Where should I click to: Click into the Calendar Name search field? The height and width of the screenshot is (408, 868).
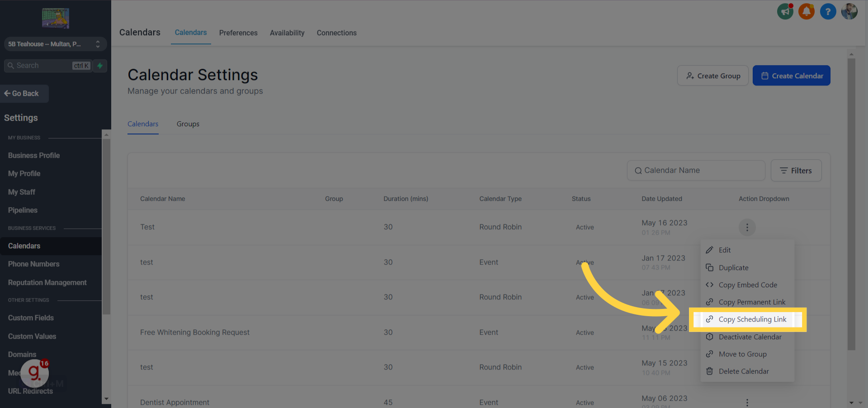(696, 171)
